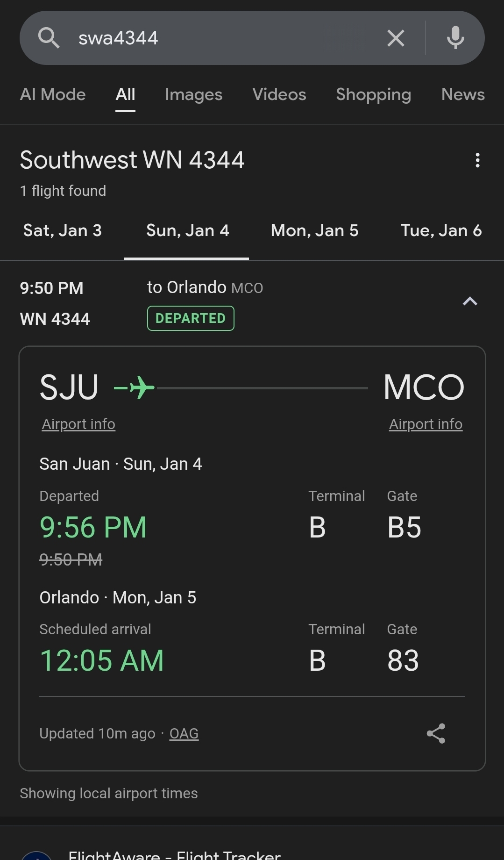This screenshot has height=860, width=504.
Task: Select Tue, Jan 6 date tab
Action: (x=441, y=230)
